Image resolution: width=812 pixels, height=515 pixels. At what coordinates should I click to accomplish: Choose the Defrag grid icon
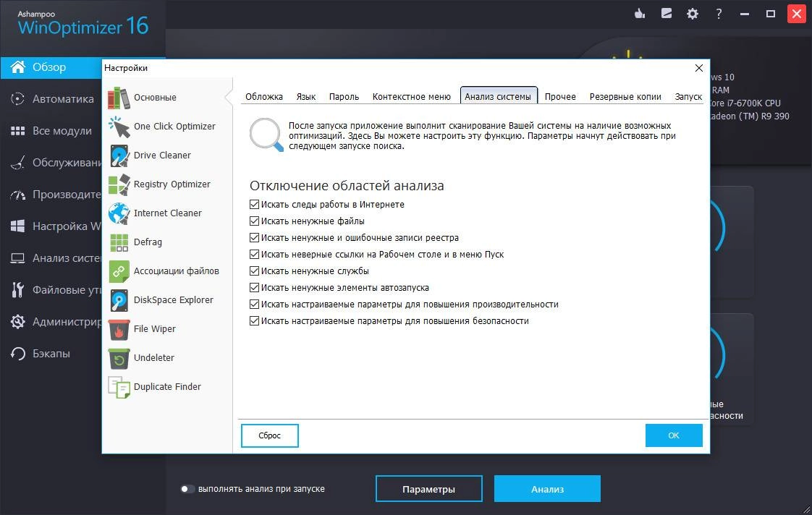coord(119,242)
